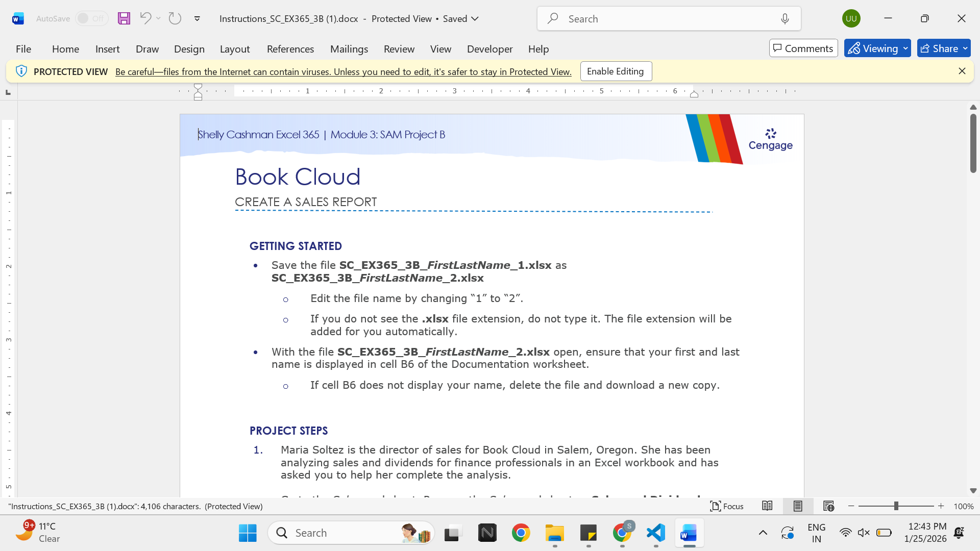Open Visual Studio Code from taskbar
Viewport: 980px width, 551px height.
[656, 533]
